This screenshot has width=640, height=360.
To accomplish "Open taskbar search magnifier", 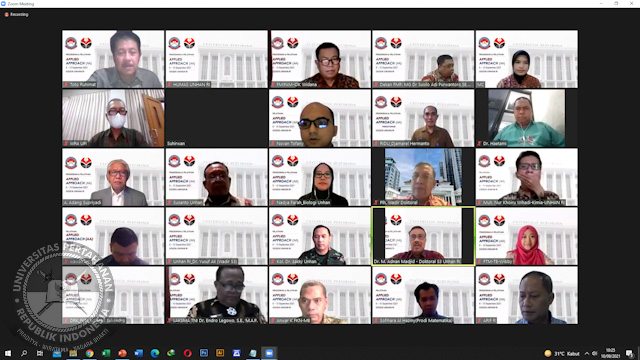I will click(x=24, y=353).
